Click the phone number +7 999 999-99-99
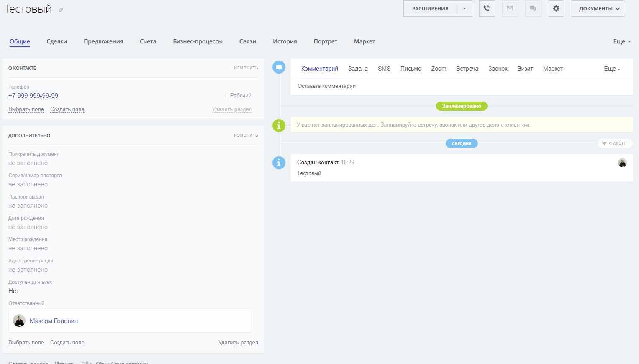This screenshot has width=639, height=364. [x=33, y=96]
